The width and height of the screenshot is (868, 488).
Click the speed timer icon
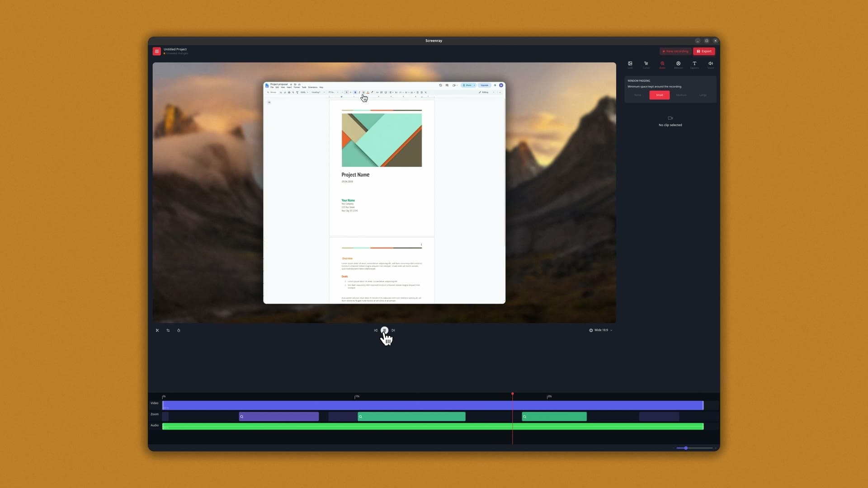pyautogui.click(x=179, y=330)
